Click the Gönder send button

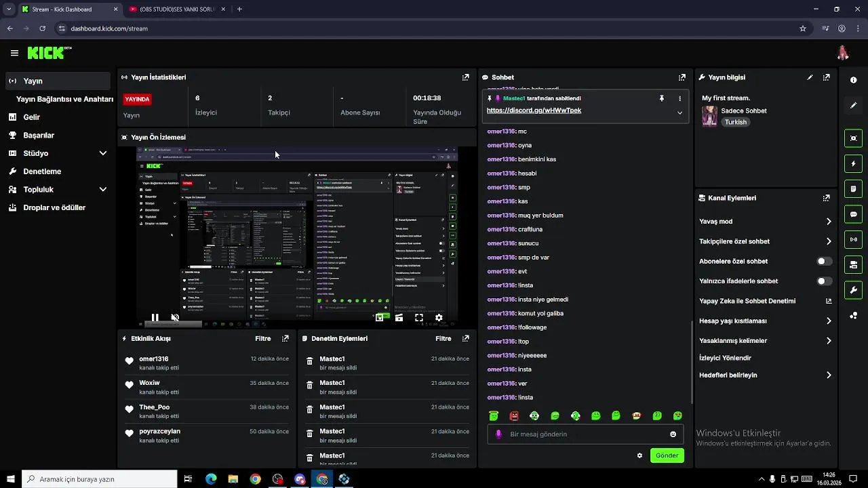pos(667,455)
